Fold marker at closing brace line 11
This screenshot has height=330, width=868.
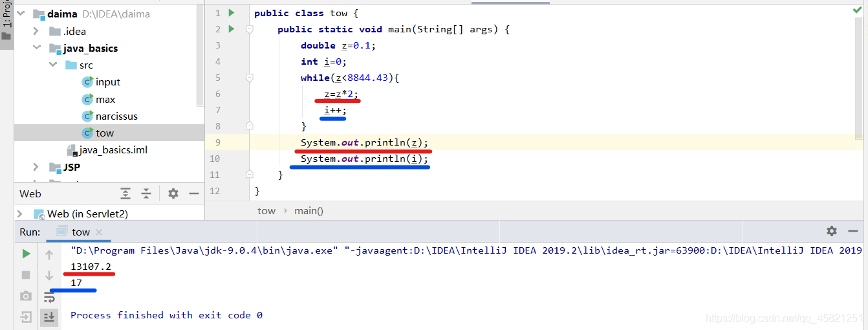tap(249, 175)
